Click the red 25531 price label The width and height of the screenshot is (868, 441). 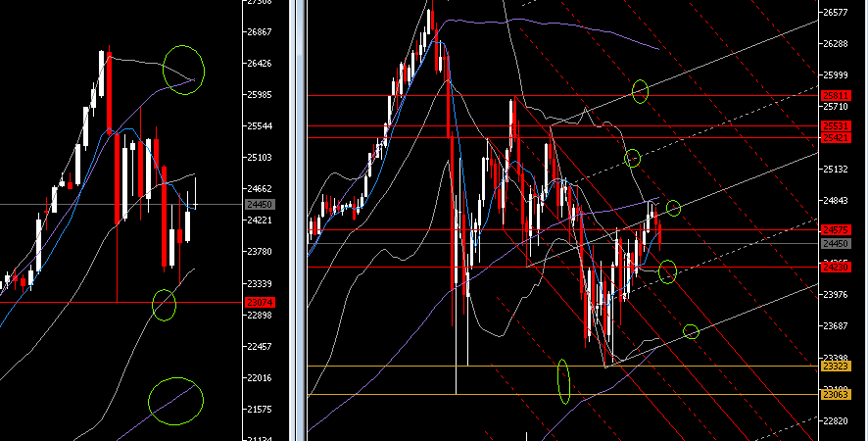click(836, 126)
